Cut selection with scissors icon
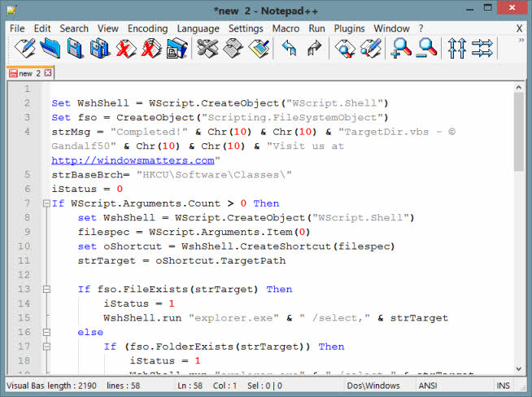 coord(207,48)
